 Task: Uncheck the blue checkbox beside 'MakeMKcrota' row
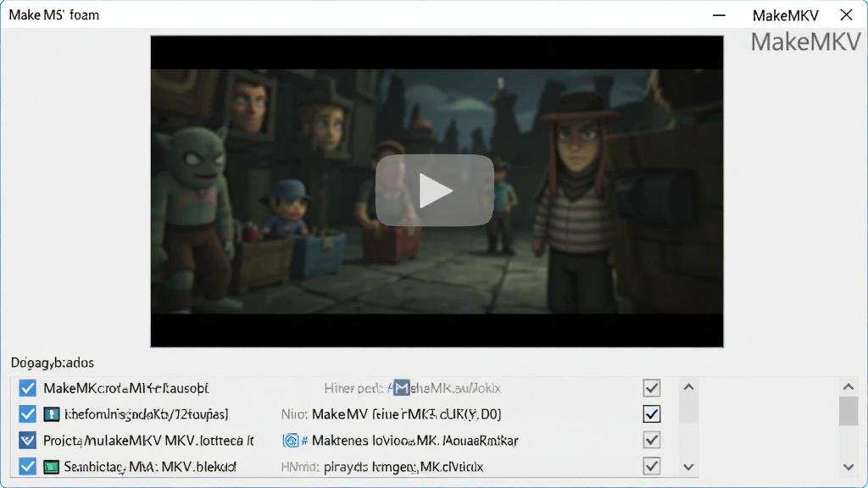pos(27,388)
